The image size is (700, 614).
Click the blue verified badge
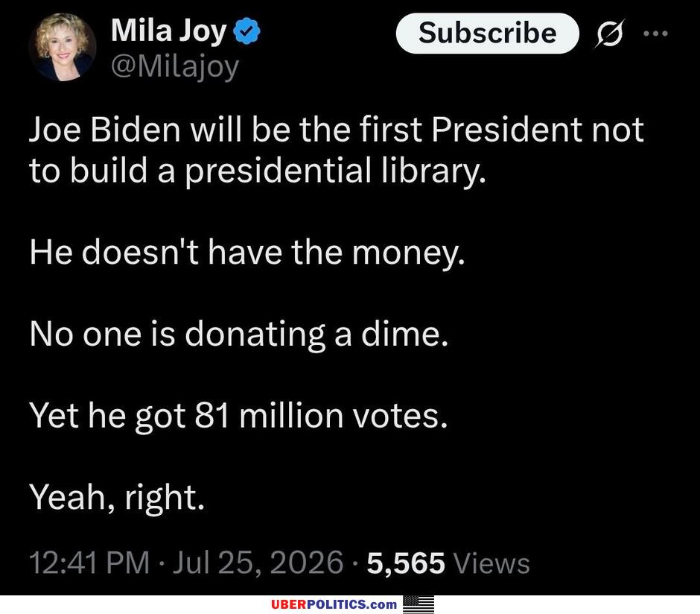[x=247, y=31]
